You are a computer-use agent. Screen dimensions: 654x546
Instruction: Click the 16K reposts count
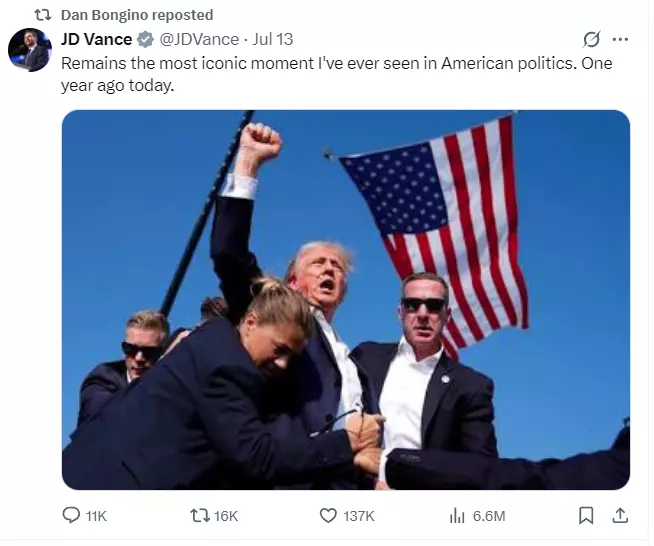[x=226, y=516]
